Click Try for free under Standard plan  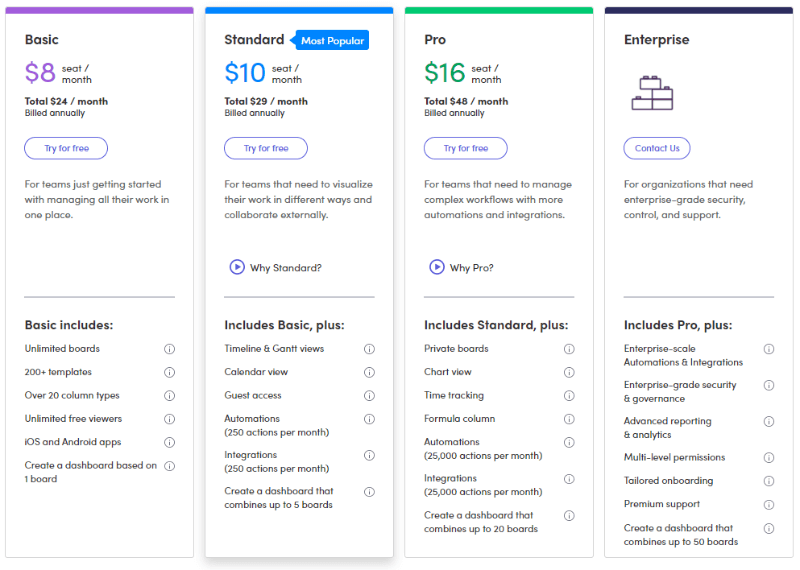266,148
